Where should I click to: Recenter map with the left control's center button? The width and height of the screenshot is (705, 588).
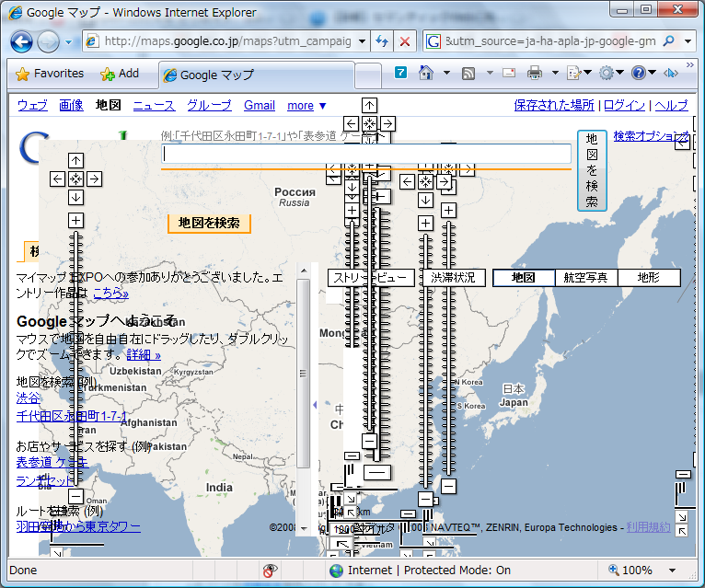click(x=76, y=179)
